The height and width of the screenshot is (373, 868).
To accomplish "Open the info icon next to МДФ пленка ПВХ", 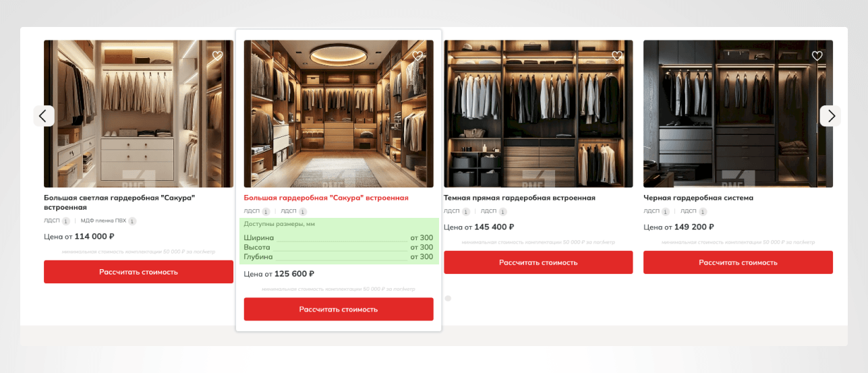I will click(132, 221).
